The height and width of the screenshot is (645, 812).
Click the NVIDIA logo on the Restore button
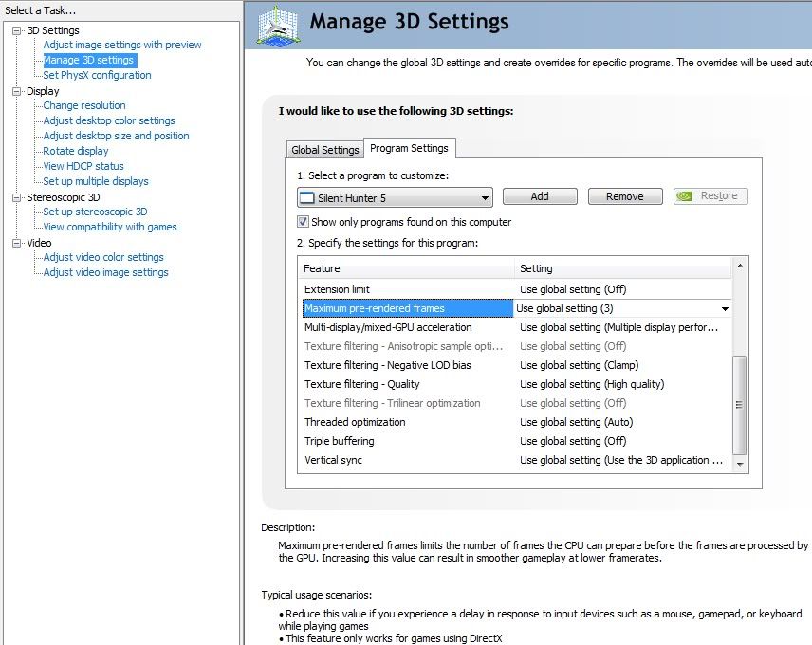pyautogui.click(x=684, y=196)
